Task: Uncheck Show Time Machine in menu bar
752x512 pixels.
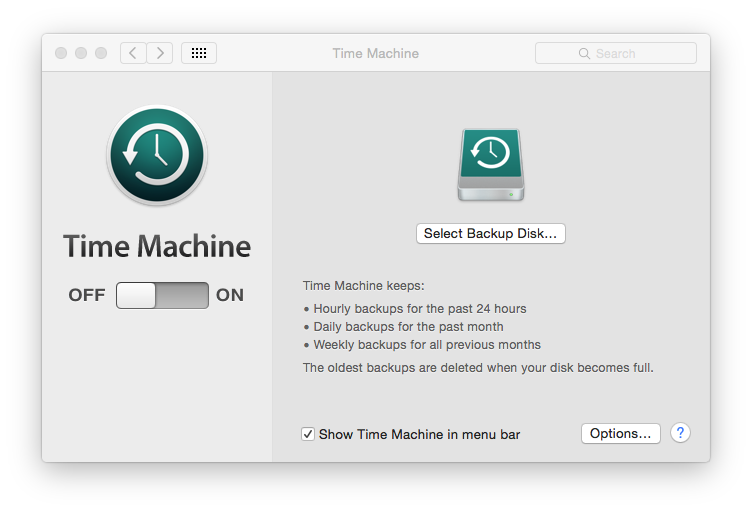Action: 308,434
